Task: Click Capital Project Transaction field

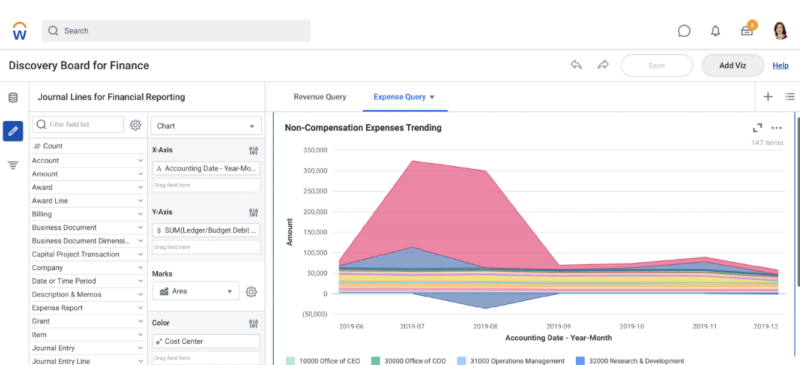Action: [88, 254]
